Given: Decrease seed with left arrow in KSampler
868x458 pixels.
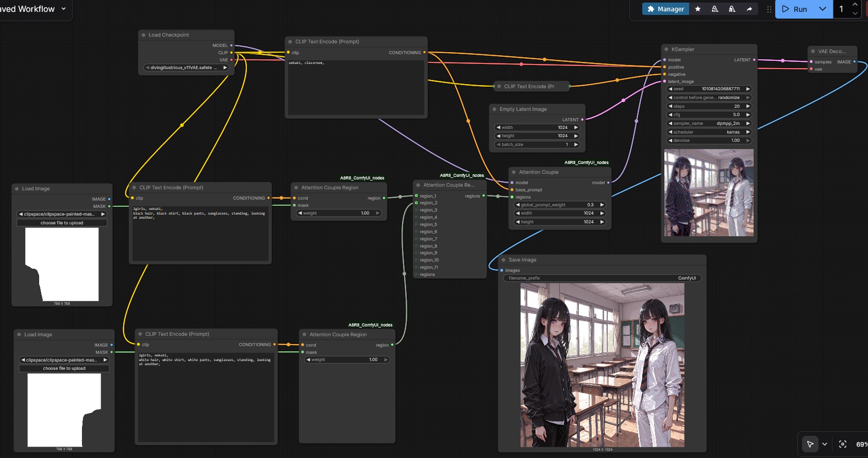Looking at the screenshot, I should tap(670, 89).
